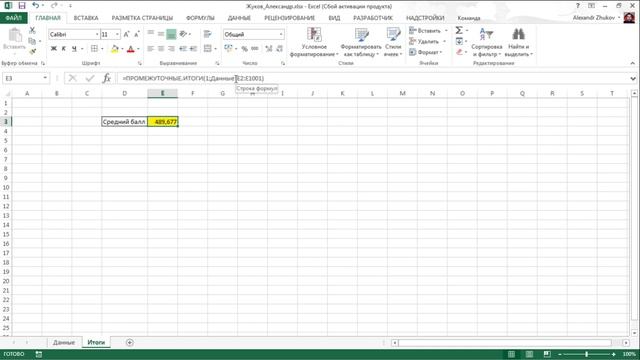Click the Comma style (000) icon
Viewport: 640px width, 360px height.
coord(255,49)
